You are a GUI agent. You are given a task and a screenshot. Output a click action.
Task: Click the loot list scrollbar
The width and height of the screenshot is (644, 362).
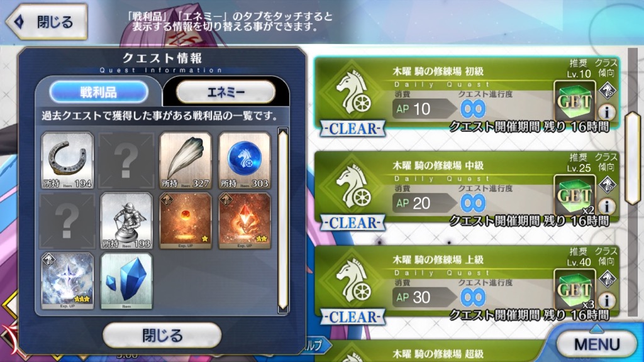(283, 221)
